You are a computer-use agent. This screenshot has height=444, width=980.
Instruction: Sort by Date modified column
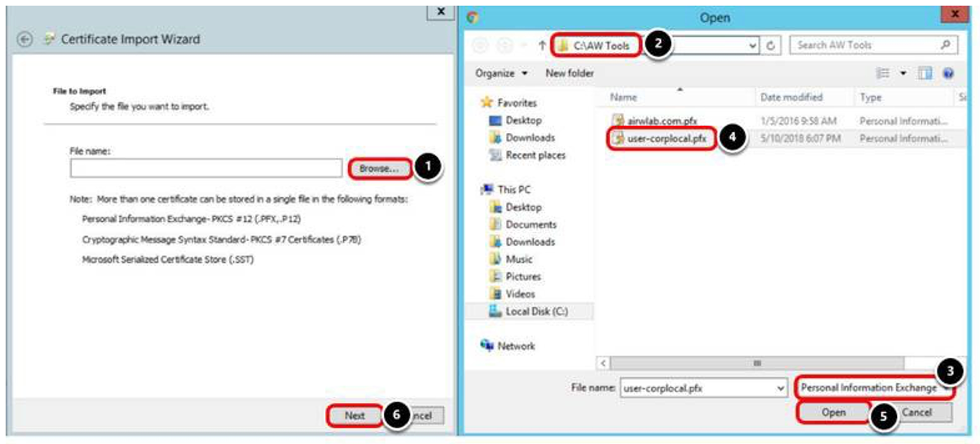(x=791, y=97)
